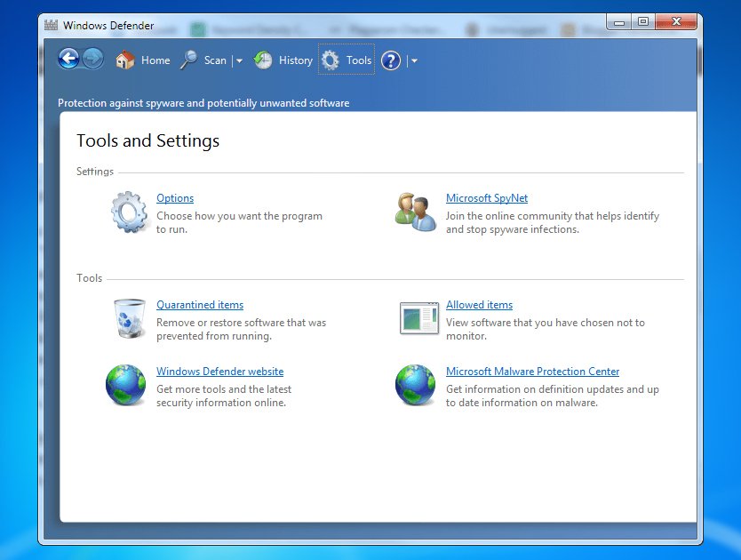
Task: Follow the Quarantined items link
Action: [199, 304]
